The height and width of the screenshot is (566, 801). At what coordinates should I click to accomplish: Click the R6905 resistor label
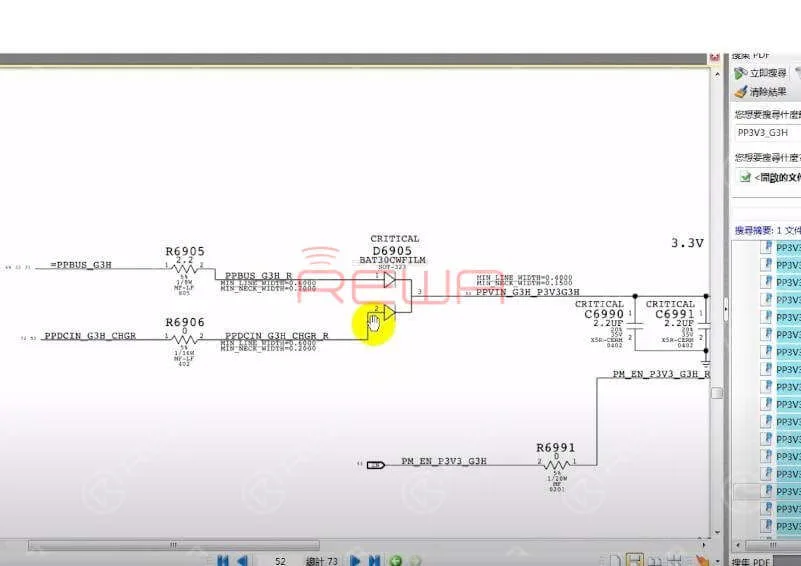[185, 251]
